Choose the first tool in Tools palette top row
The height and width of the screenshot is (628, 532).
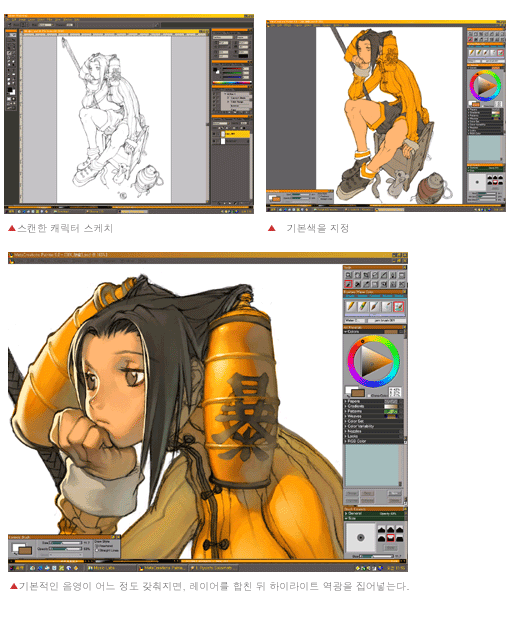348,275
